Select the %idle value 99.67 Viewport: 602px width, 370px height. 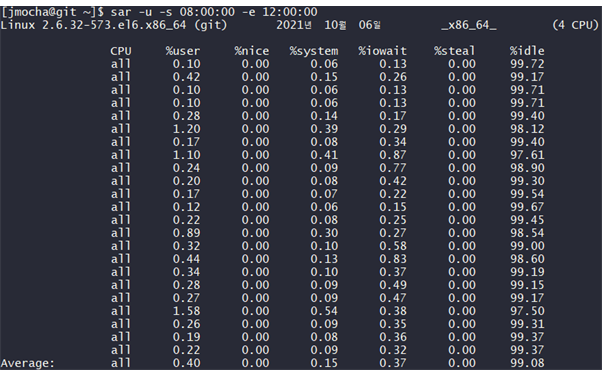click(527, 207)
